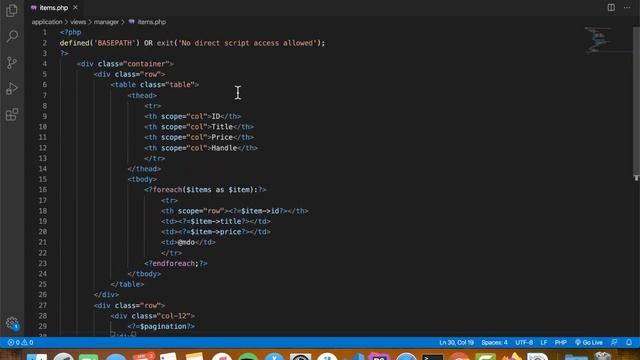Show errors and warnings count panel
This screenshot has width=640, height=360.
[20, 342]
